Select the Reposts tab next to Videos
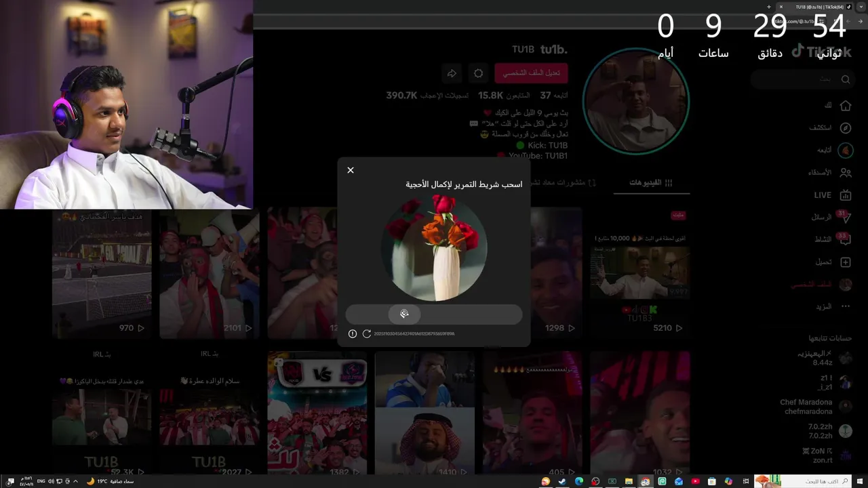This screenshot has height=488, width=868. 563,183
